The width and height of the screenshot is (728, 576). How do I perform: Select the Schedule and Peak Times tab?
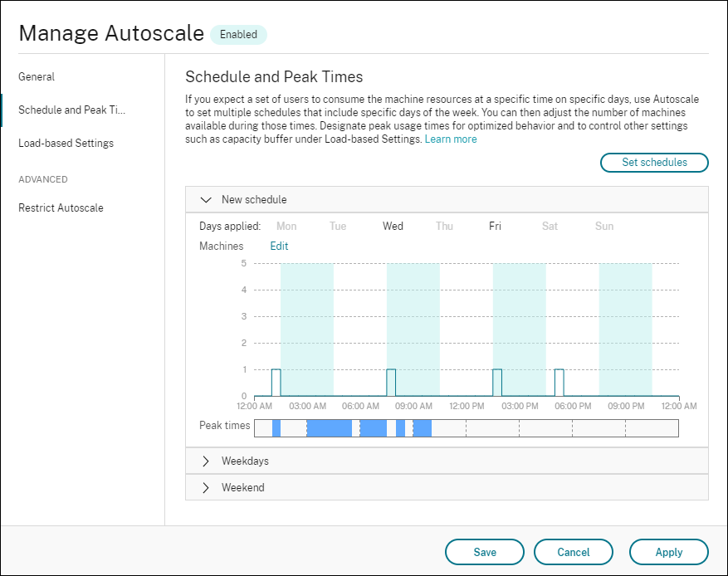point(72,110)
